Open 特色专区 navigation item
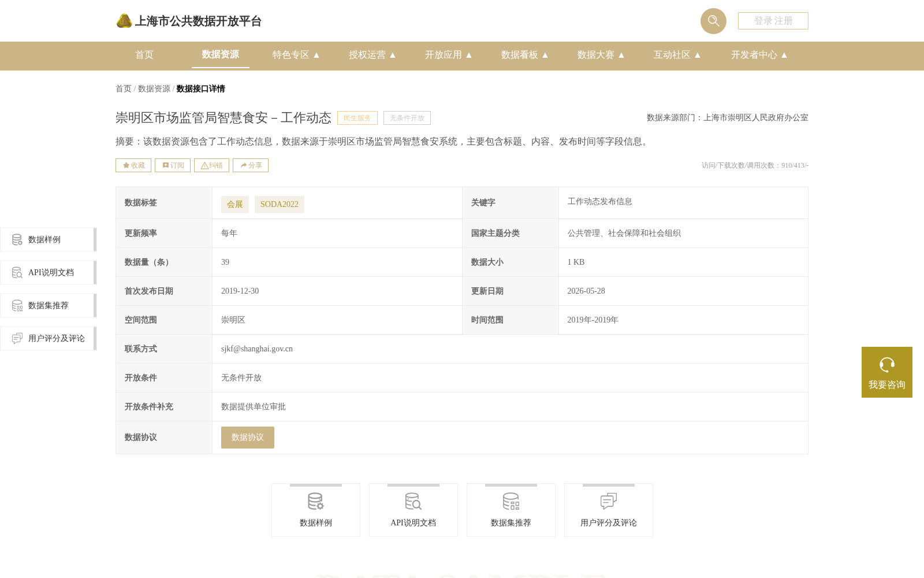Screen dimensions: 924x578 pos(291,55)
